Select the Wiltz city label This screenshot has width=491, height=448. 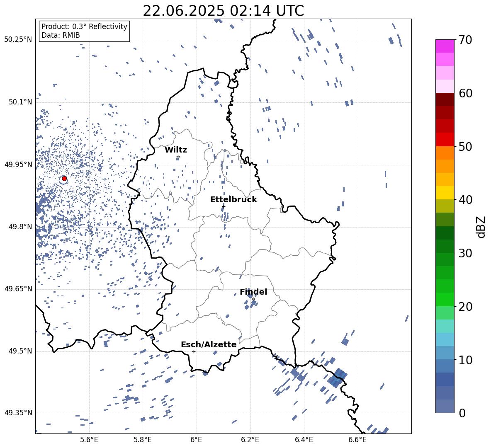click(176, 150)
